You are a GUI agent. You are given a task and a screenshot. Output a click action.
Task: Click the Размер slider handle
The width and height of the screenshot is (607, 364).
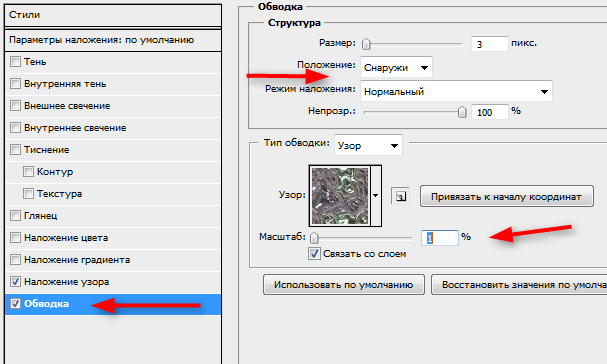click(366, 44)
